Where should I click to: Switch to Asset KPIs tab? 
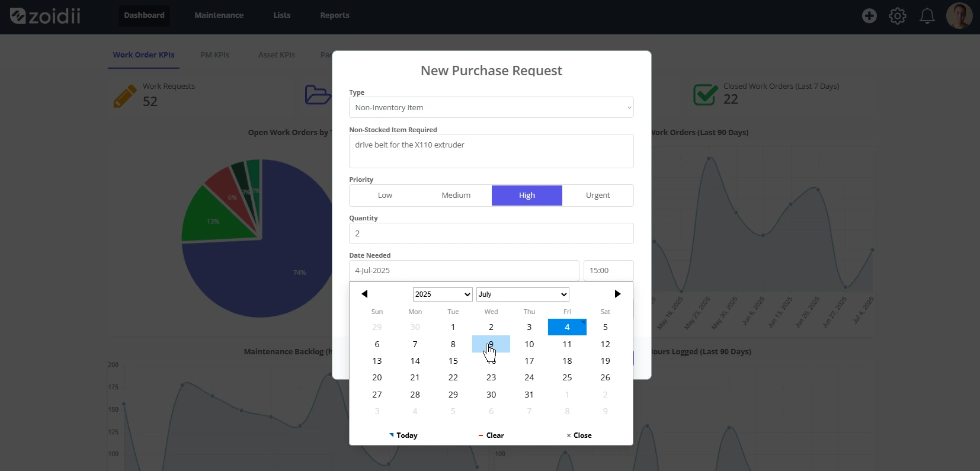pyautogui.click(x=277, y=55)
